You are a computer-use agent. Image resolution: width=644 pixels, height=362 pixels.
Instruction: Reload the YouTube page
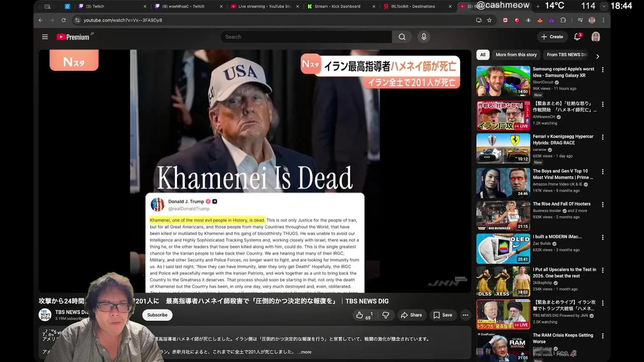pos(63,20)
